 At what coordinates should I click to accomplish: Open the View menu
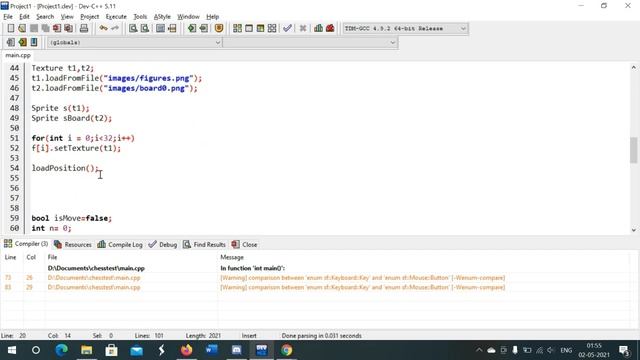[x=67, y=17]
